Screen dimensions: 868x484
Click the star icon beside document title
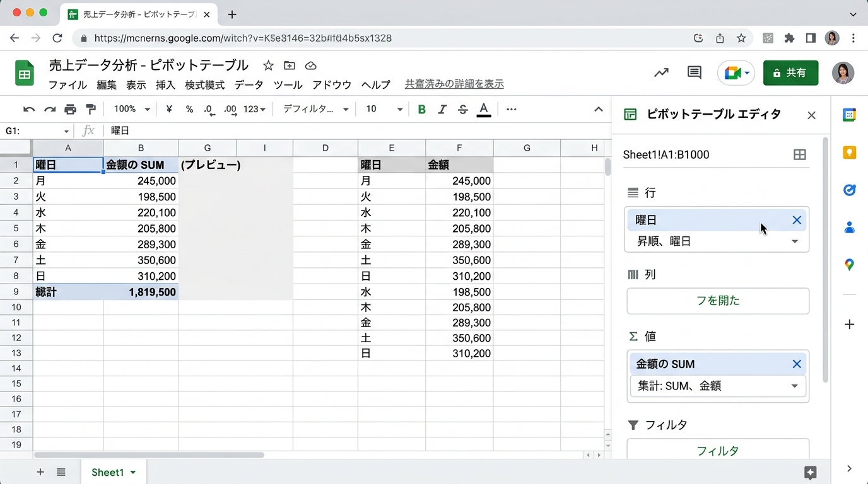(x=268, y=66)
